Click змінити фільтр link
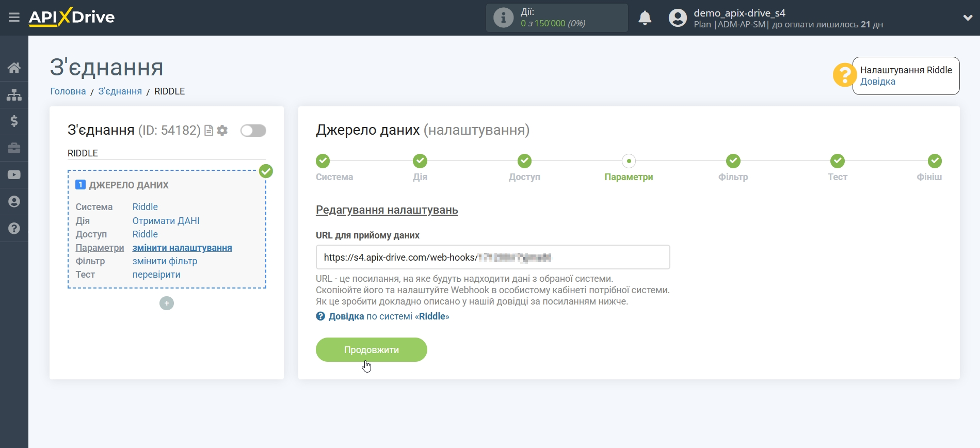Screen dimensions: 980x448 [x=165, y=261]
